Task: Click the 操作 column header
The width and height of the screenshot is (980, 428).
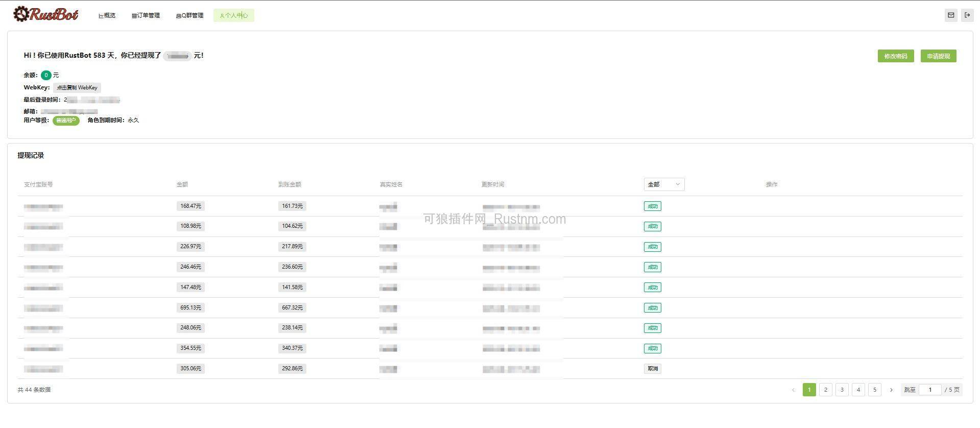Action: pos(772,184)
